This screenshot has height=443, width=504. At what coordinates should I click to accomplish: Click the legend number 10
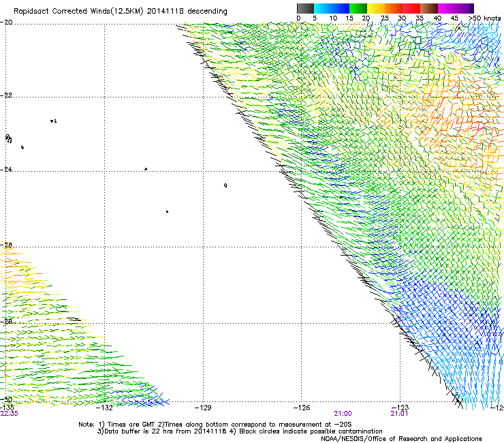click(333, 18)
